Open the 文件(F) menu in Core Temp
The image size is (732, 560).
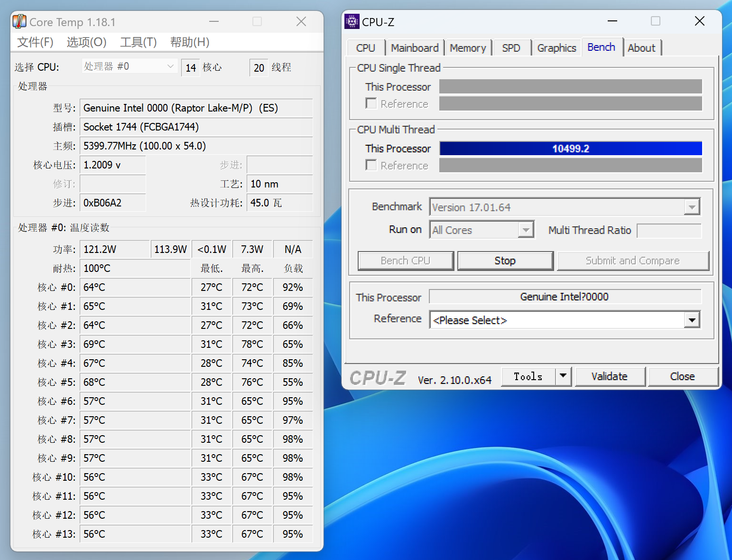click(35, 42)
